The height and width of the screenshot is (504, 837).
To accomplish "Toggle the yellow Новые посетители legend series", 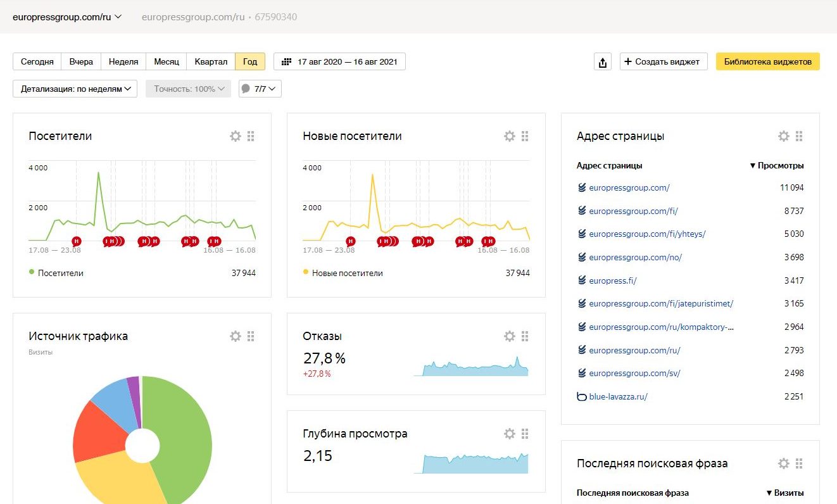I will [x=343, y=274].
